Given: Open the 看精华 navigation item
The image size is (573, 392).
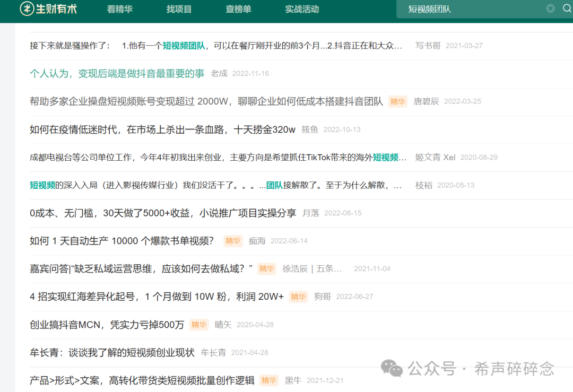Looking at the screenshot, I should coord(119,9).
